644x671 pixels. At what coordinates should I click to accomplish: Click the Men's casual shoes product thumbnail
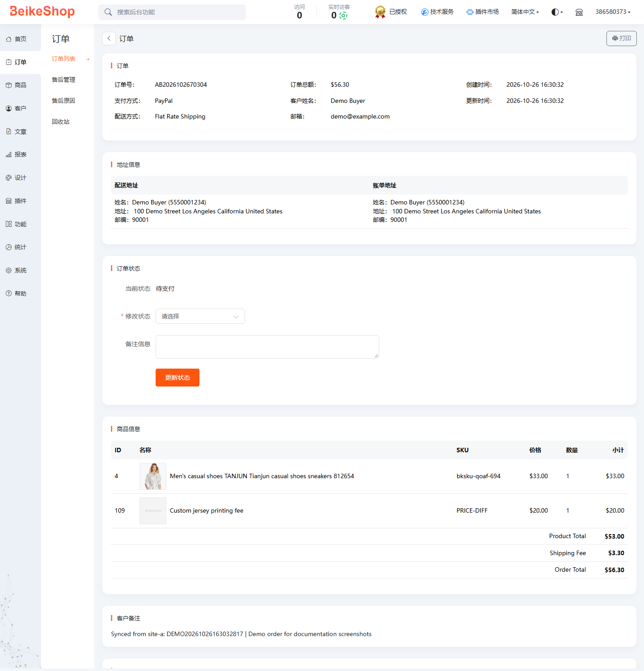(153, 476)
